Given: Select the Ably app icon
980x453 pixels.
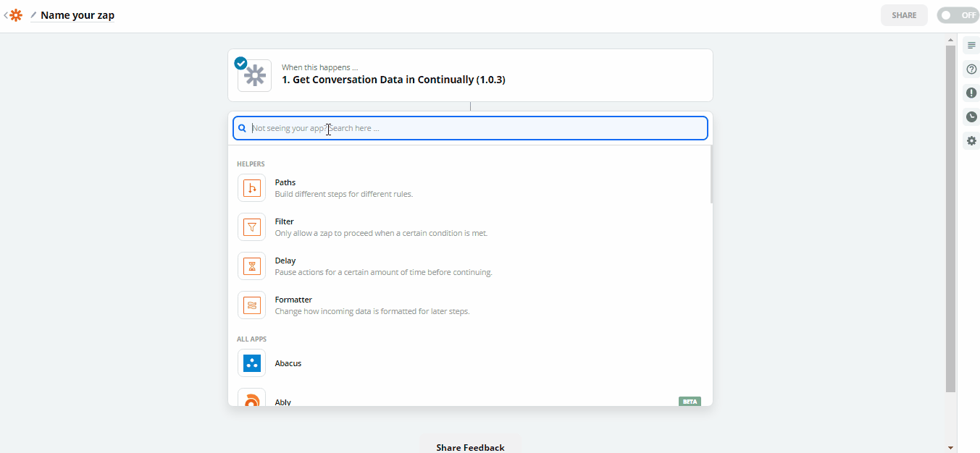Looking at the screenshot, I should pos(251,398).
